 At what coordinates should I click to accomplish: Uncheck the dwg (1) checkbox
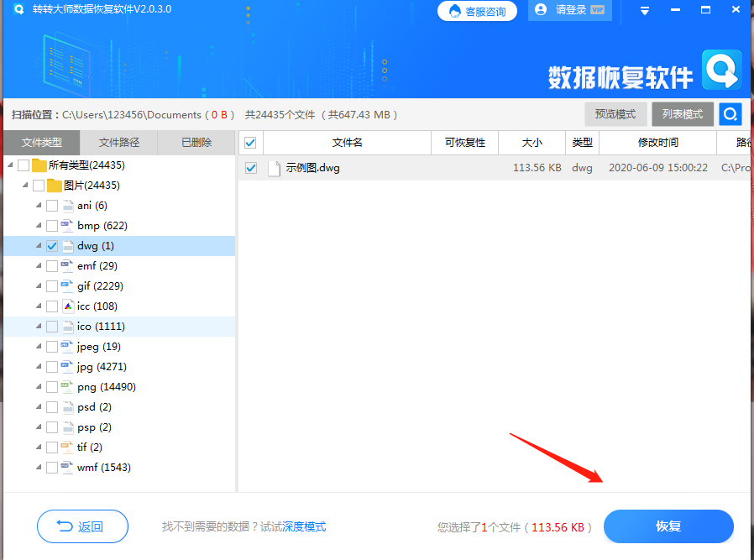tap(52, 246)
